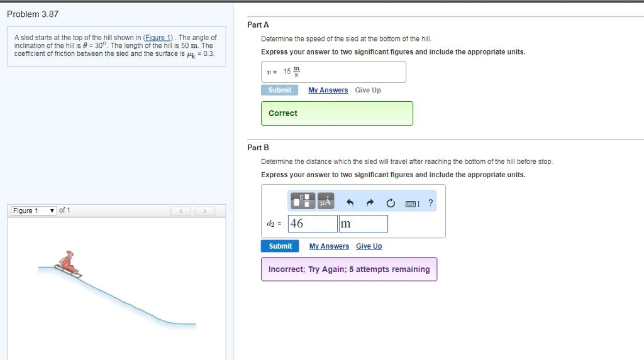Expand the Figure 1 dropdown selector

[34, 210]
